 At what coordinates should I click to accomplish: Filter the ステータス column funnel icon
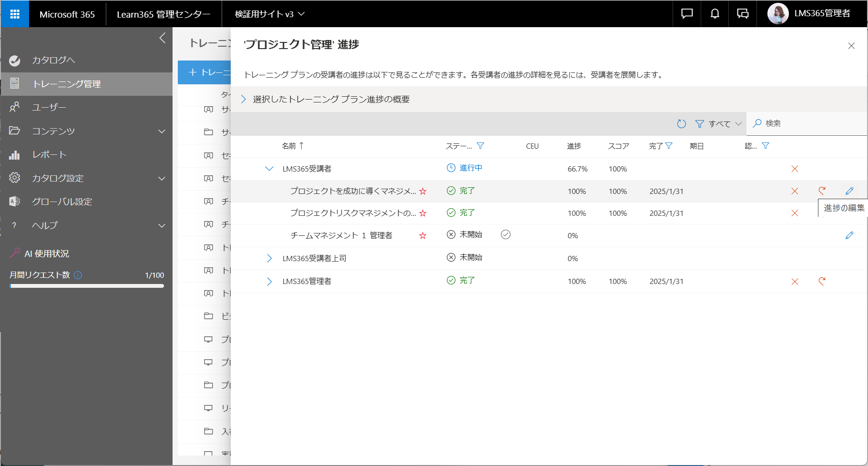480,146
